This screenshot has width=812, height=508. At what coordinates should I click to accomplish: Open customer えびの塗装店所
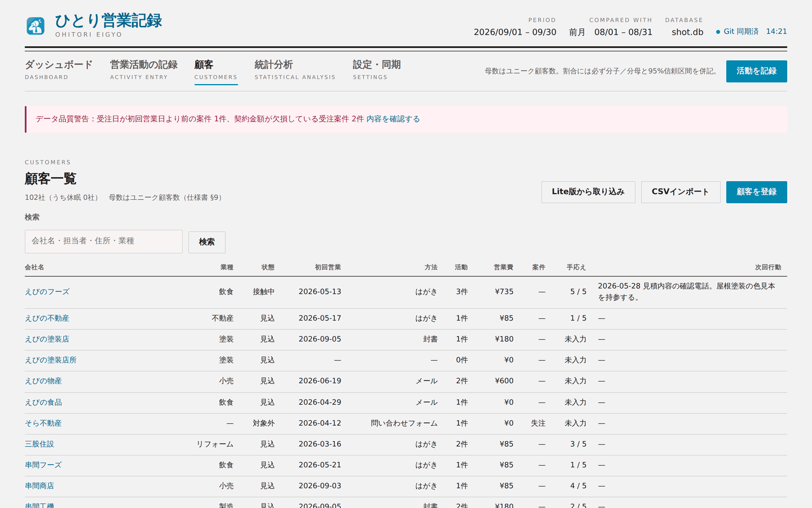pyautogui.click(x=51, y=360)
